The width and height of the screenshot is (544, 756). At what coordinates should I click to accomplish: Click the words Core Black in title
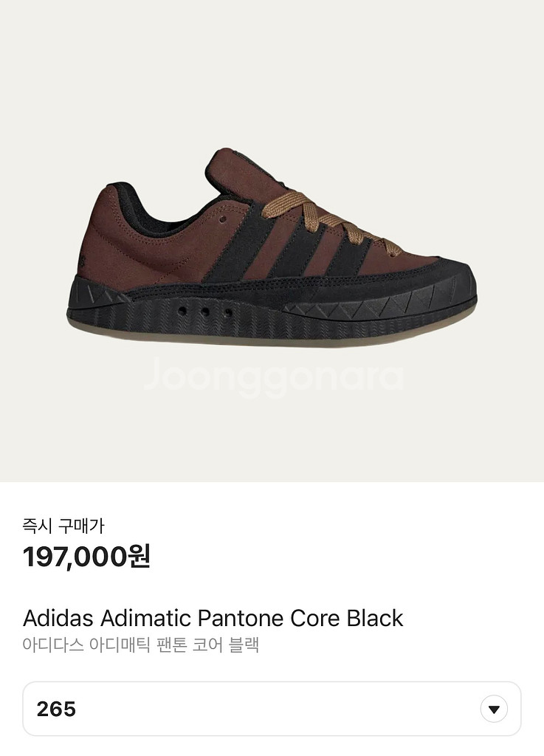[x=347, y=618]
